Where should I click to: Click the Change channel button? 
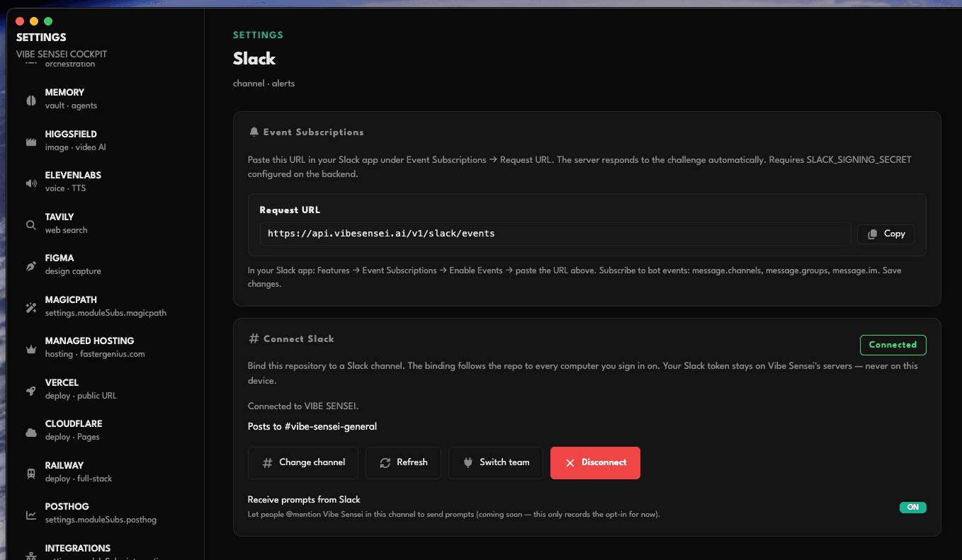(303, 463)
